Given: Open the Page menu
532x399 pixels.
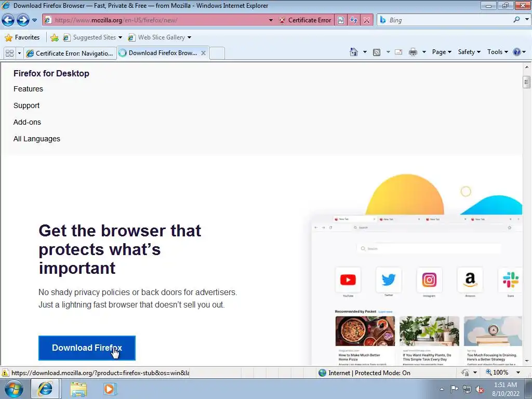Looking at the screenshot, I should pos(442,52).
